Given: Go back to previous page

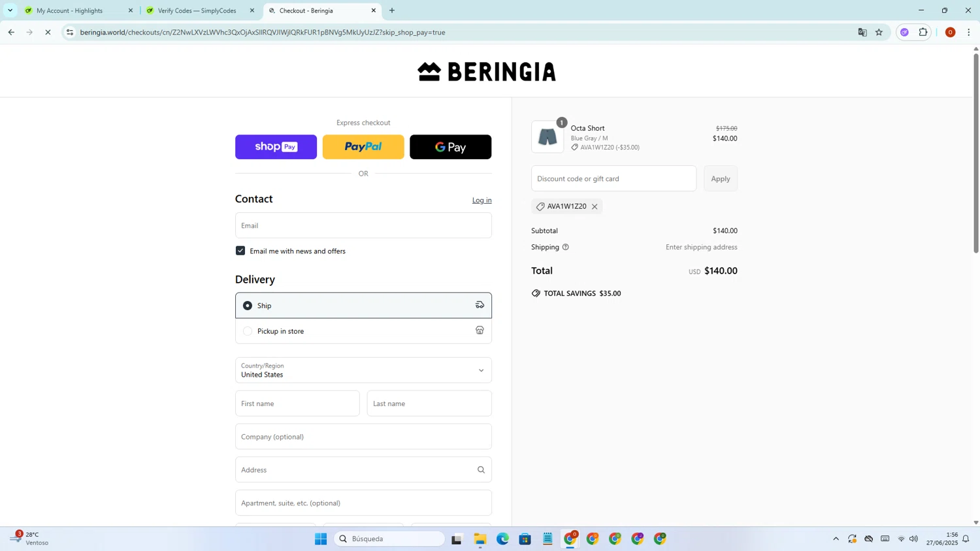Looking at the screenshot, I should 11,32.
